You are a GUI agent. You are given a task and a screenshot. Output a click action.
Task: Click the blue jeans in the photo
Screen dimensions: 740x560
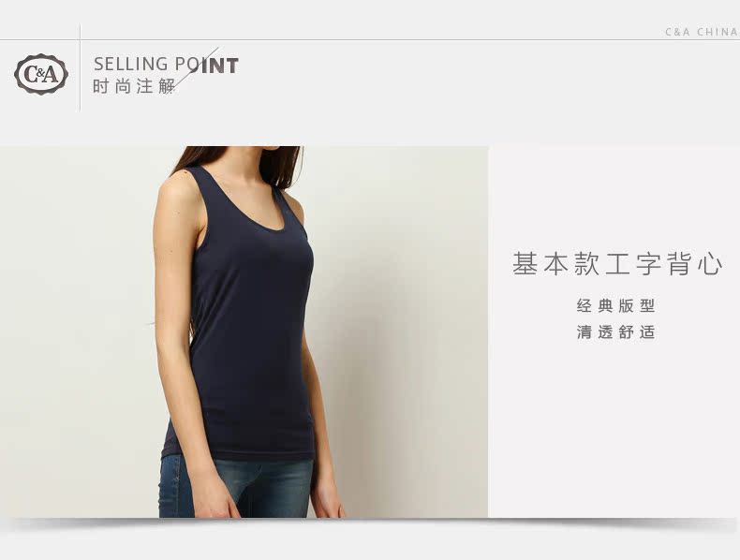pos(236,487)
